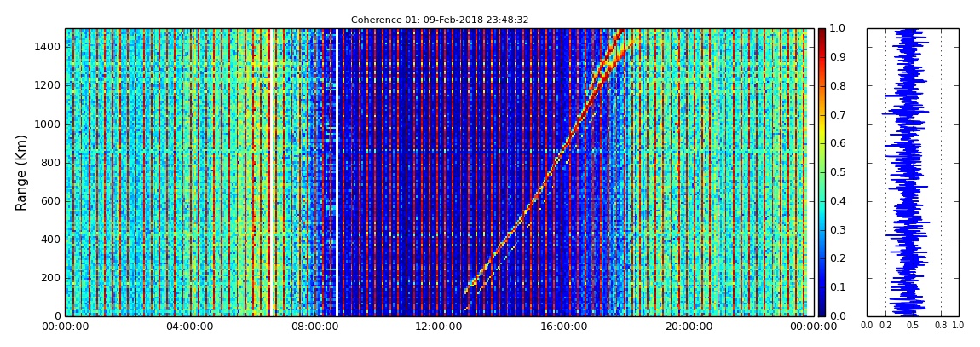Click the 200 range tick label
The image size is (980, 347).
tap(50, 278)
